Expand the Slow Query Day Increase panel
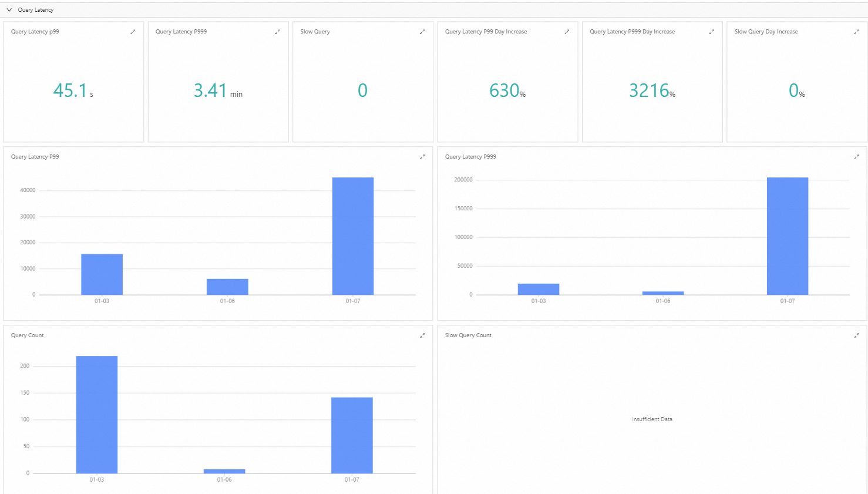 tap(856, 32)
